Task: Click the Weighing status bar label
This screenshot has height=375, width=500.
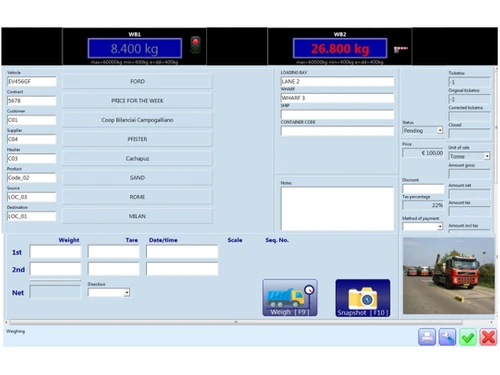Action: 15,331
